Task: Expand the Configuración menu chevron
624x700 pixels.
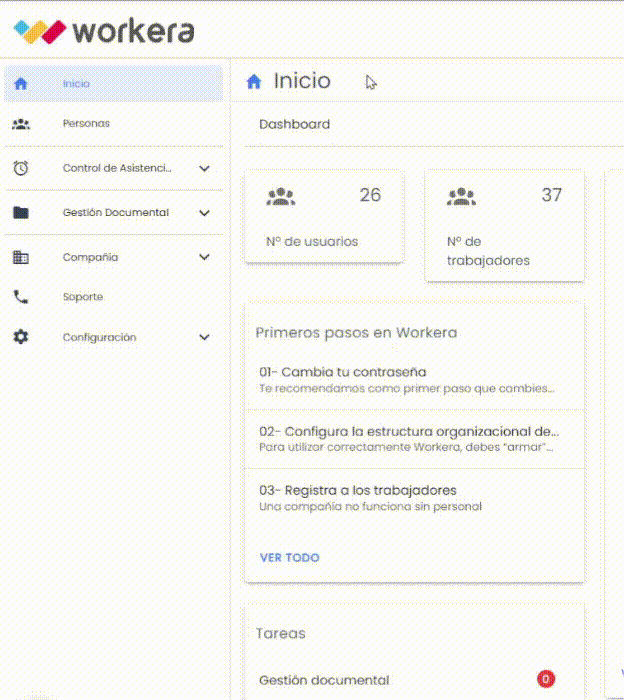Action: coord(204,338)
